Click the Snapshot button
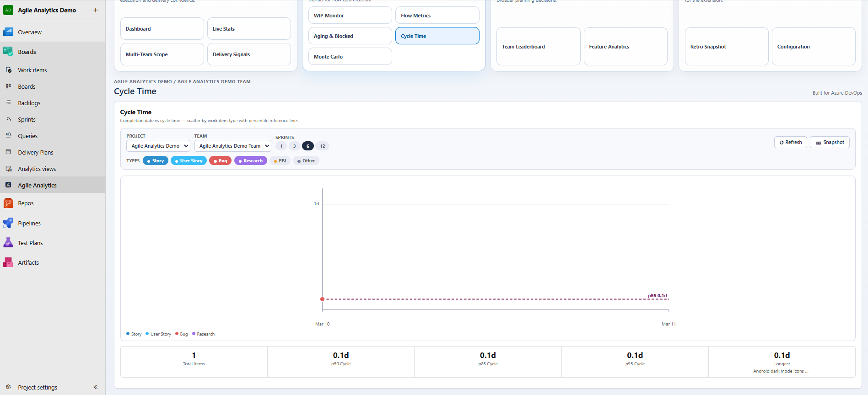This screenshot has width=868, height=395. [830, 142]
